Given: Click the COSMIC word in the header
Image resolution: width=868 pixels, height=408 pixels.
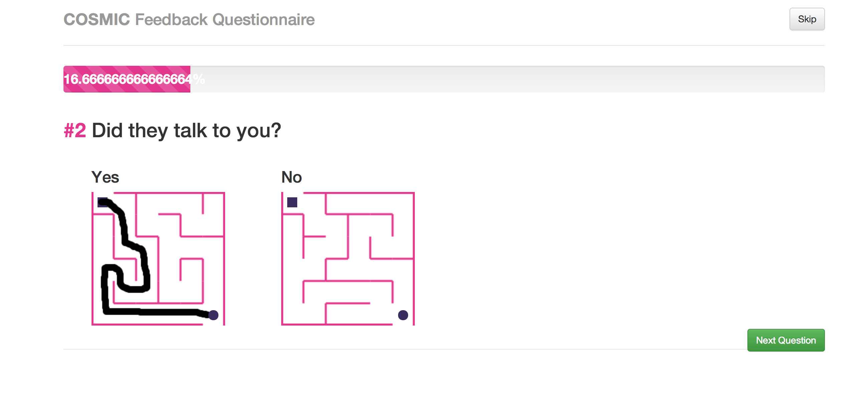Looking at the screenshot, I should click(97, 20).
